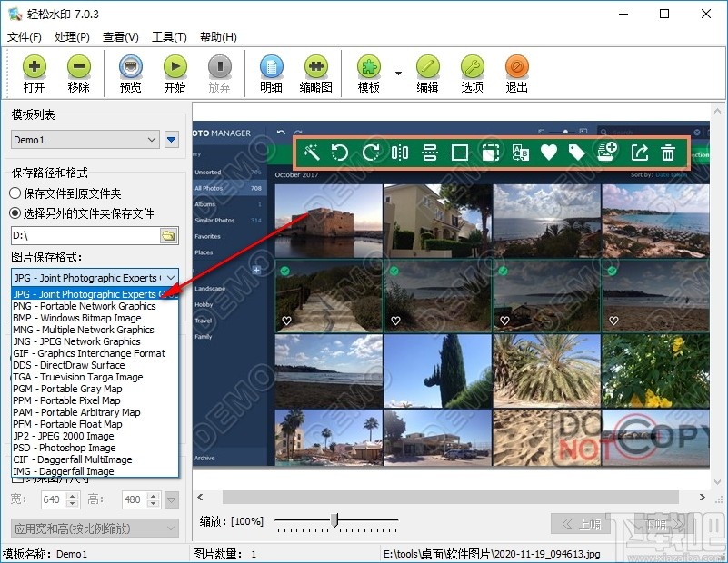728x563 pixels.
Task: Click the D:\ save path input field
Action: (85, 236)
